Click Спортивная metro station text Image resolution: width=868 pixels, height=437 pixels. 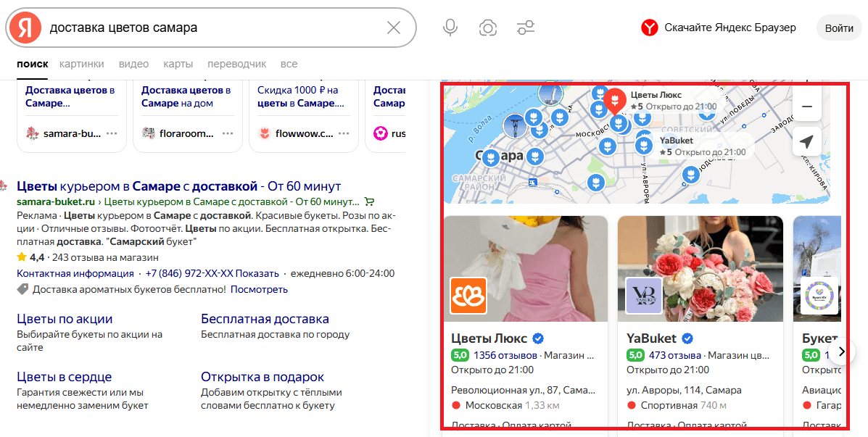pos(669,405)
